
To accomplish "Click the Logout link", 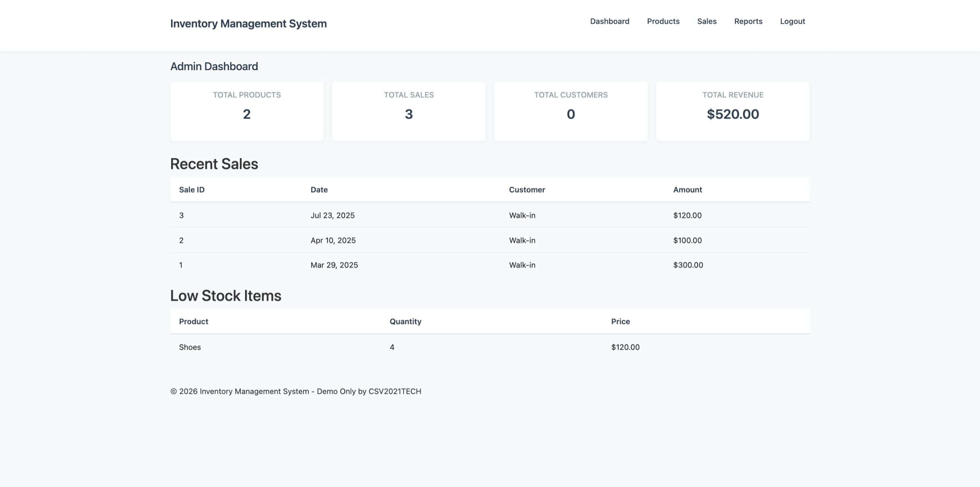I will (x=792, y=21).
